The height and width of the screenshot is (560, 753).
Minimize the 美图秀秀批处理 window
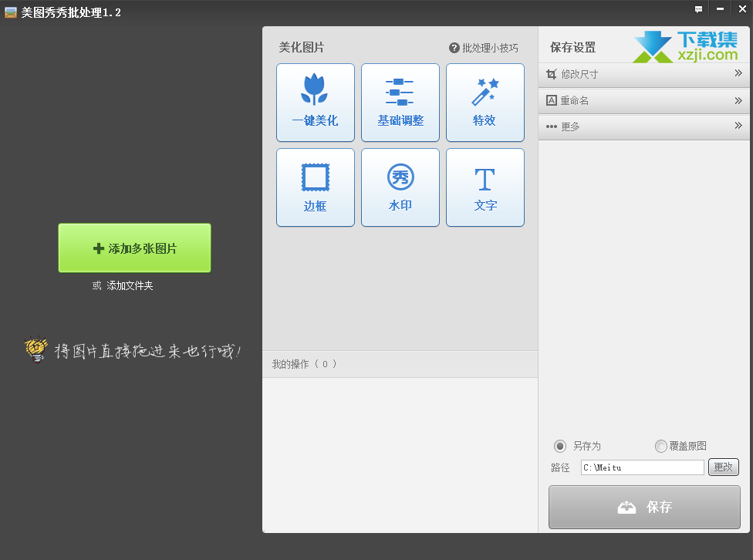click(x=720, y=8)
